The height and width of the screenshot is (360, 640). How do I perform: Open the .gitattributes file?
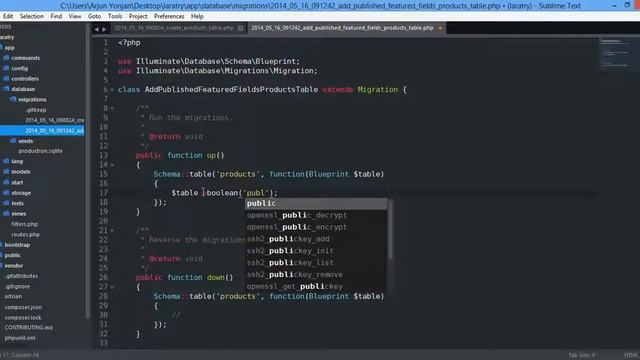click(x=21, y=276)
